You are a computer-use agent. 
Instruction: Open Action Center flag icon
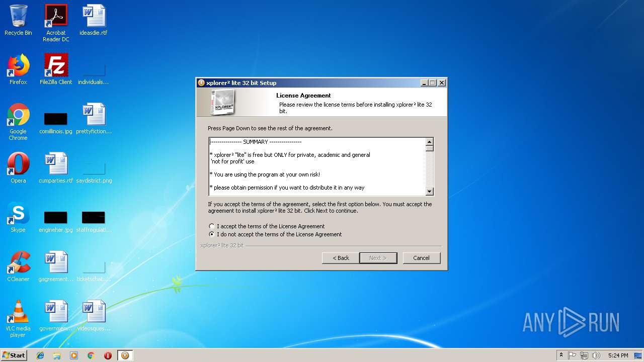(572, 355)
